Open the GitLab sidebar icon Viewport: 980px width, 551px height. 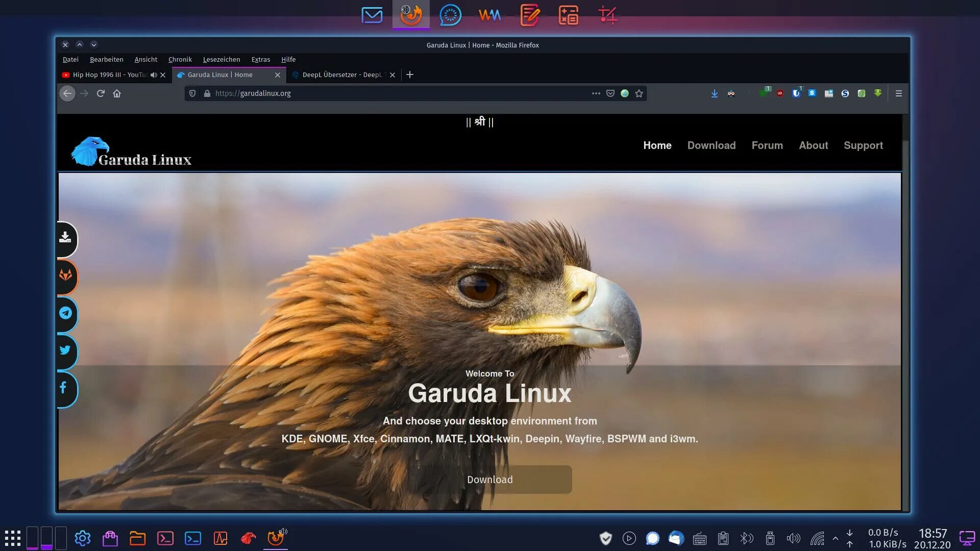pos(66,275)
